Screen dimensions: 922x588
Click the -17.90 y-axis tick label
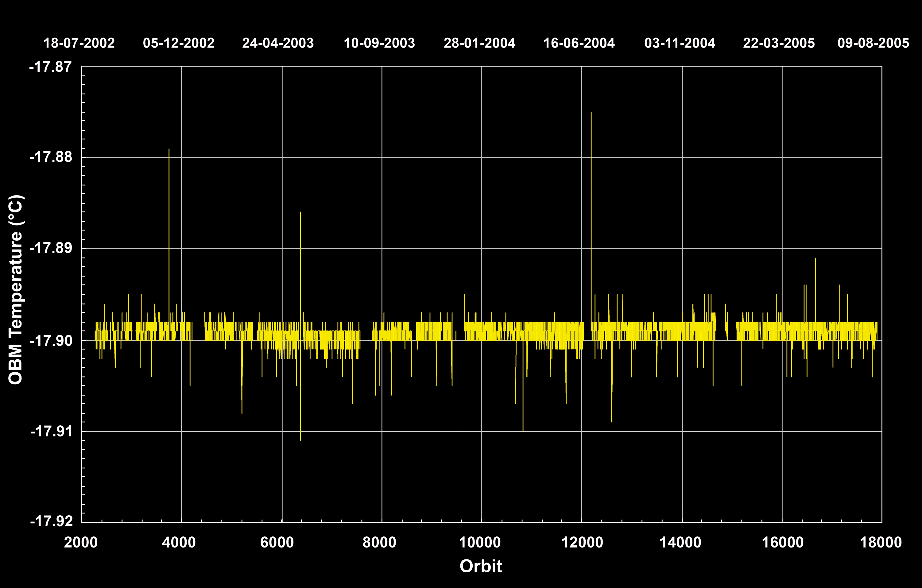51,340
